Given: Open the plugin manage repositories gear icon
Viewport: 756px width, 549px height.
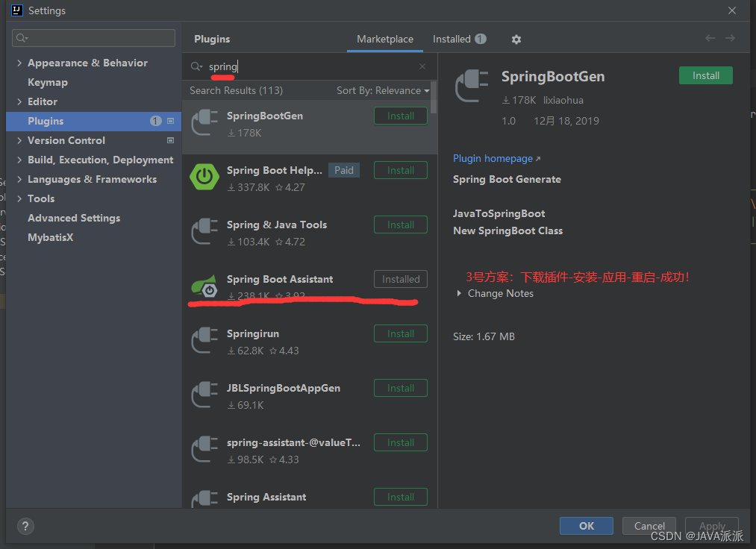Looking at the screenshot, I should click(516, 39).
